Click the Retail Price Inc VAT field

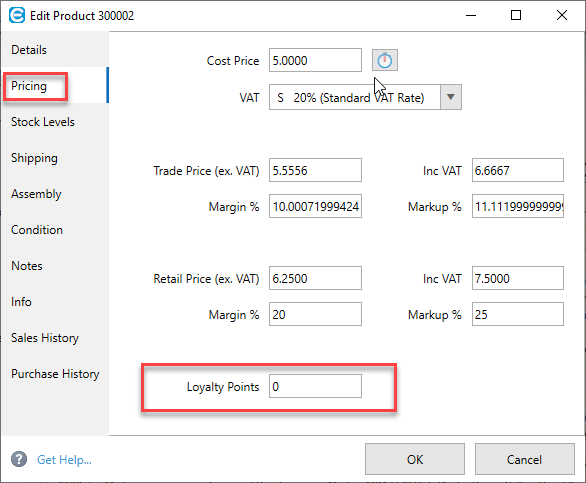pyautogui.click(x=518, y=278)
